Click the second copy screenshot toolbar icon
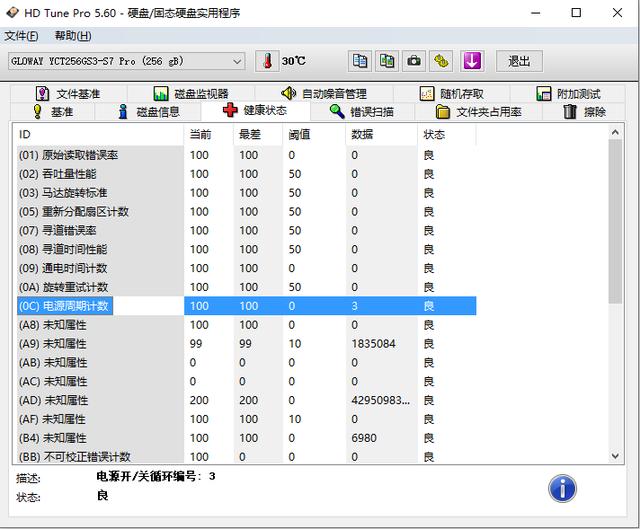The image size is (640, 529). pos(387,61)
